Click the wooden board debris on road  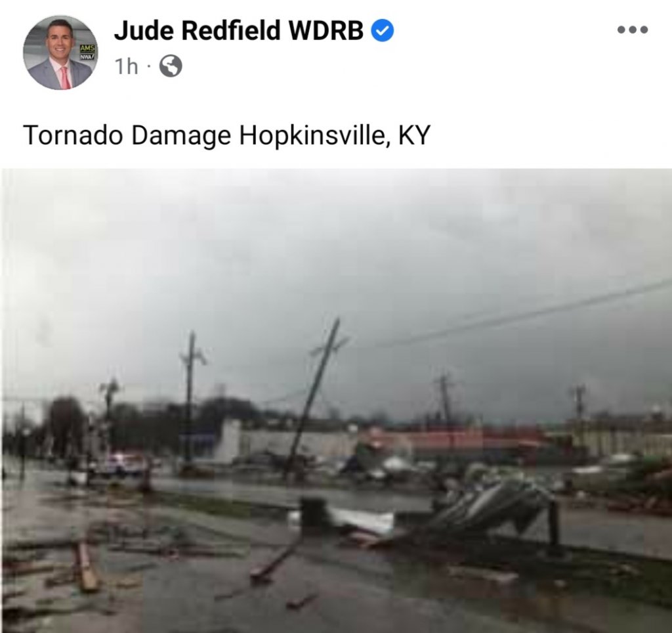tap(86, 567)
